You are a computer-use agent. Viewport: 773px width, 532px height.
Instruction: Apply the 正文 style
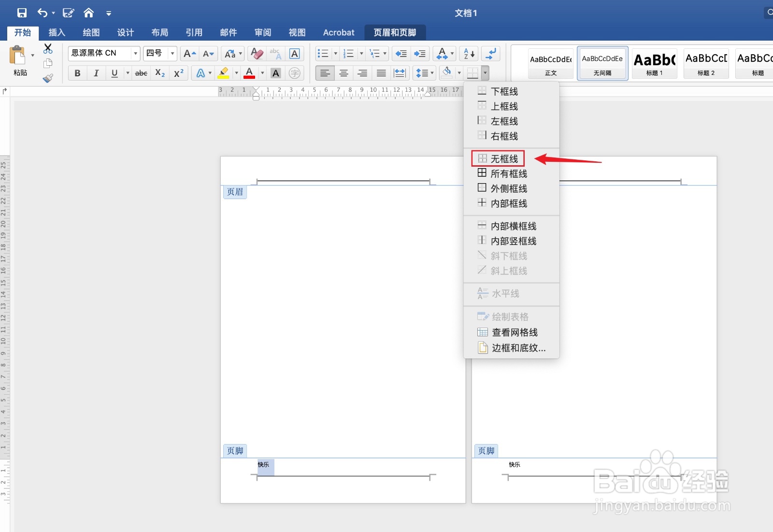551,63
